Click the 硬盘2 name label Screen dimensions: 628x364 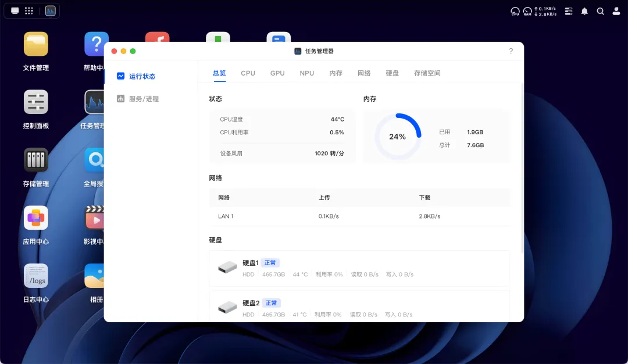coord(251,303)
